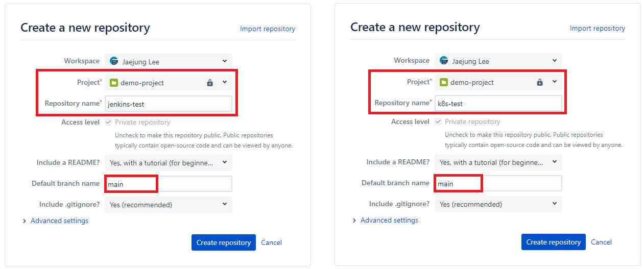The width and height of the screenshot is (644, 269).
Task: Click Repository name field containing k8s-test
Action: coord(498,103)
